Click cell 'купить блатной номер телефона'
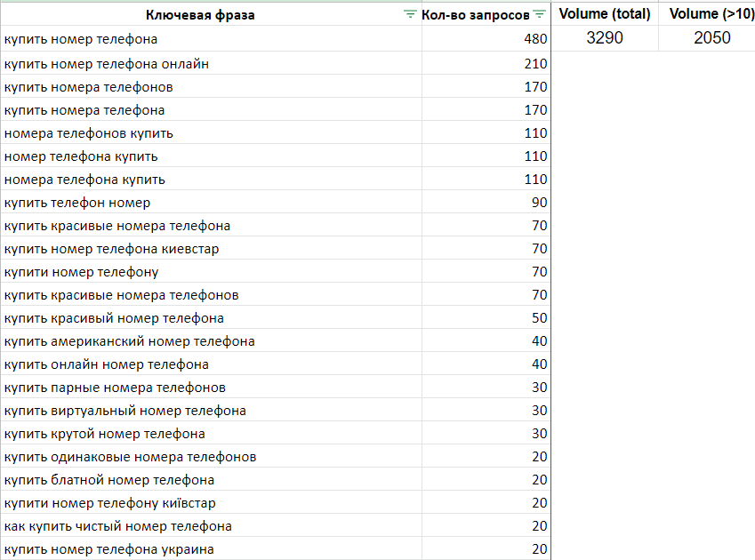Screen dimensions: 755x560 point(109,480)
